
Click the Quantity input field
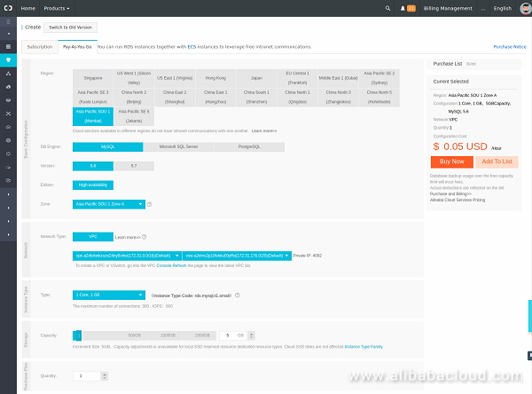coord(87,376)
